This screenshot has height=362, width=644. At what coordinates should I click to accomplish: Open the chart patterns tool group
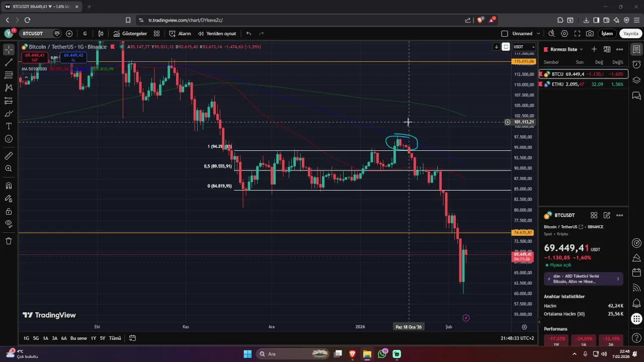[x=9, y=87]
